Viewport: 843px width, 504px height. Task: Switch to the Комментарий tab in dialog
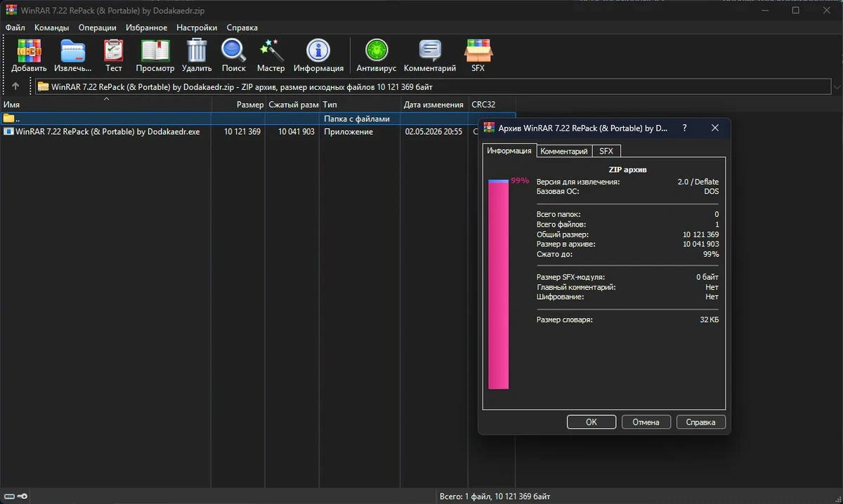[564, 151]
